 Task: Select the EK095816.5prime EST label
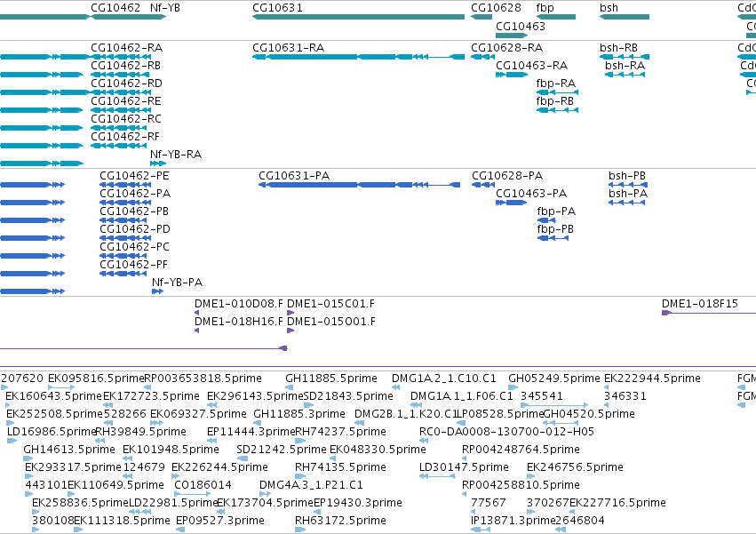pyautogui.click(x=97, y=379)
